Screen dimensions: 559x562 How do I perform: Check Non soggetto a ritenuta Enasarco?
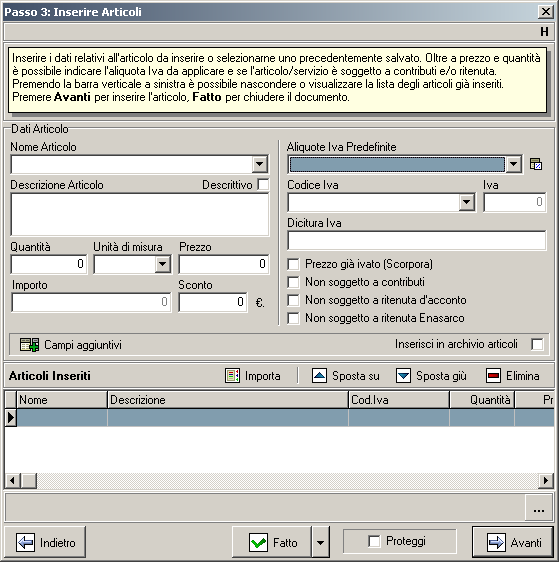click(293, 318)
